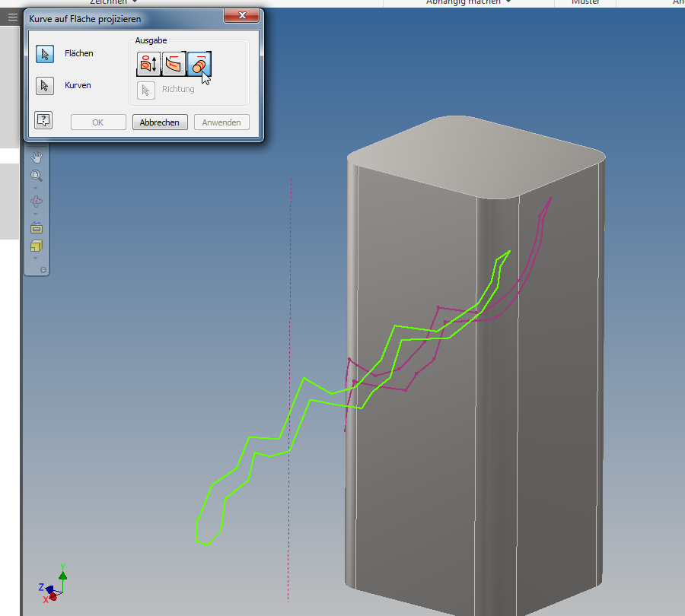
Task: Expand the dropdown below the Orbit tool
Action: coord(36,213)
